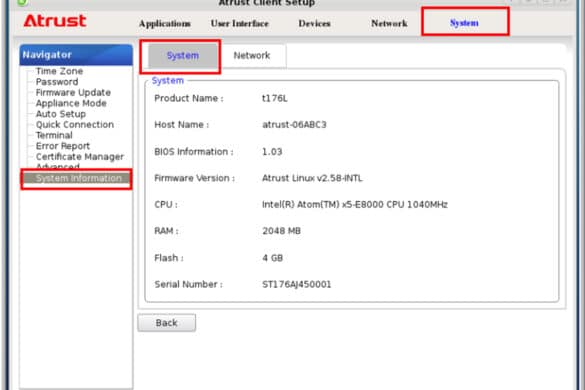Screen dimensions: 585x390
Task: Click product name value t176L
Action: coord(275,99)
